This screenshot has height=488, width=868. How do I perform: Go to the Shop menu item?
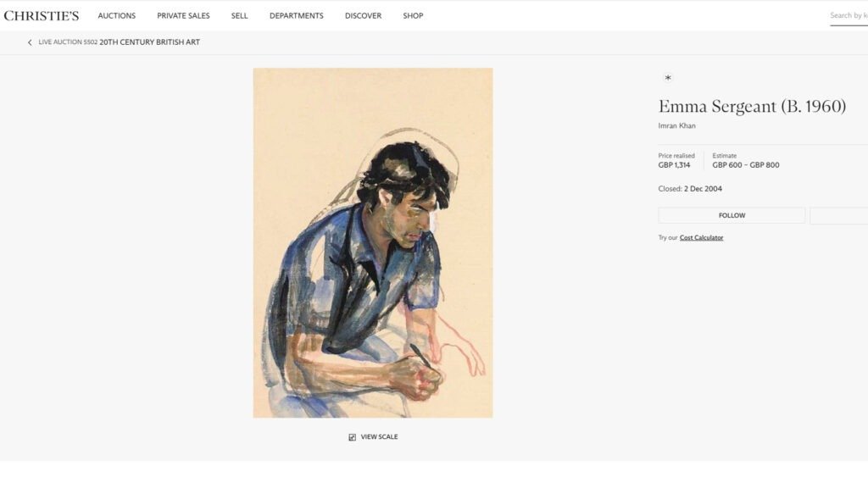tap(413, 16)
